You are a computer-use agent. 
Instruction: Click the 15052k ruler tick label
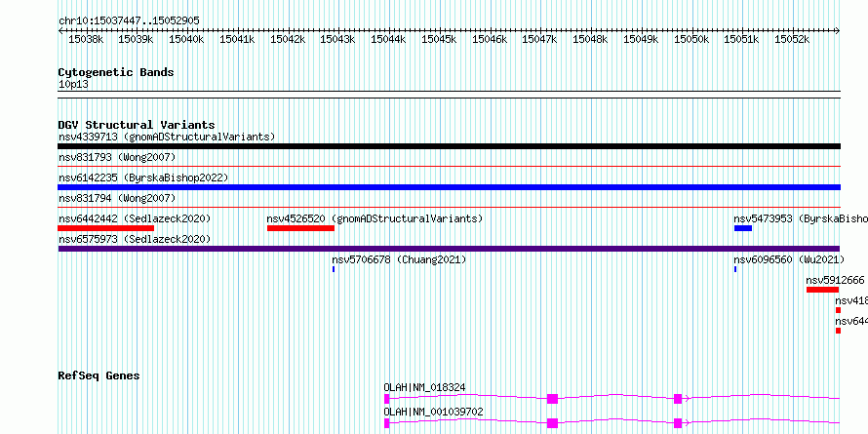point(792,39)
